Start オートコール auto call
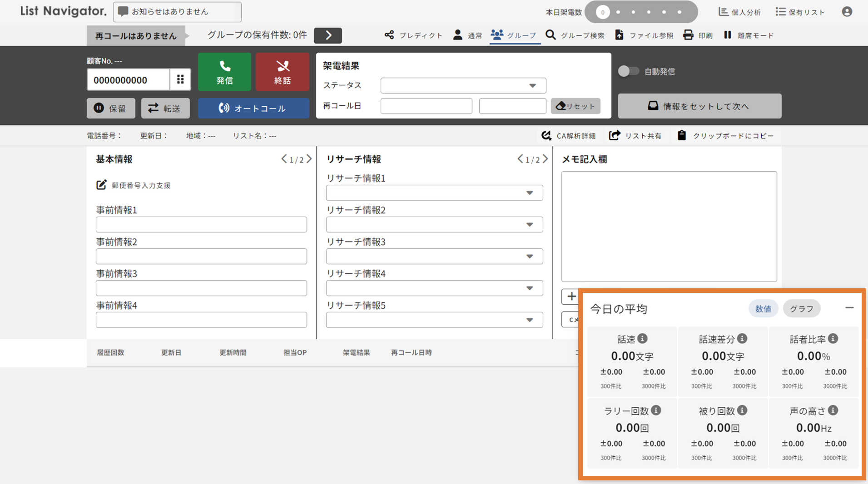Image resolution: width=868 pixels, height=484 pixels. click(253, 109)
